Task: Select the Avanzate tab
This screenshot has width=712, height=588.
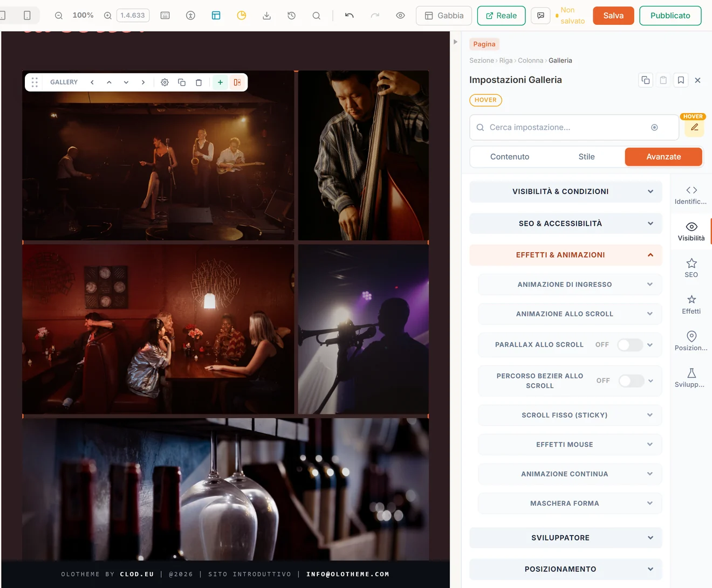Action: click(663, 157)
